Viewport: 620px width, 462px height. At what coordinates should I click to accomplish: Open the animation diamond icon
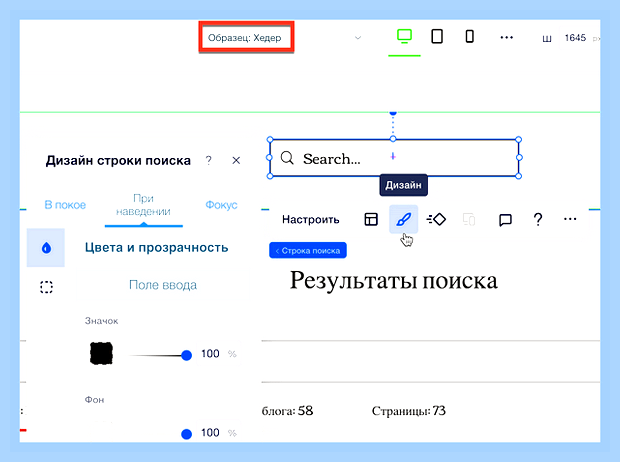pyautogui.click(x=436, y=219)
